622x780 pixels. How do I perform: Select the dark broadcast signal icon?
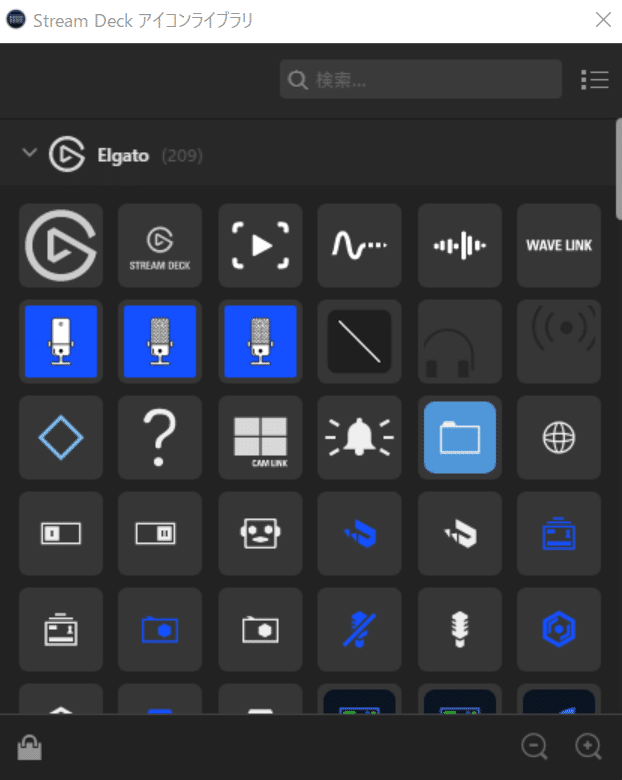559,341
